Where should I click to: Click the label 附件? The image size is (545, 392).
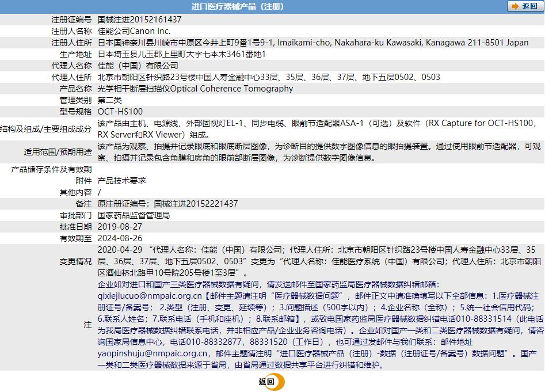pos(84,180)
